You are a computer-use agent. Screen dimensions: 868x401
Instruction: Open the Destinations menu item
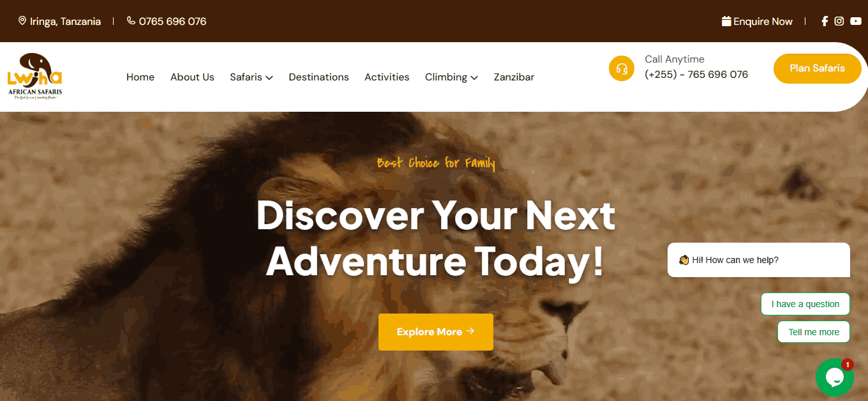(x=318, y=77)
